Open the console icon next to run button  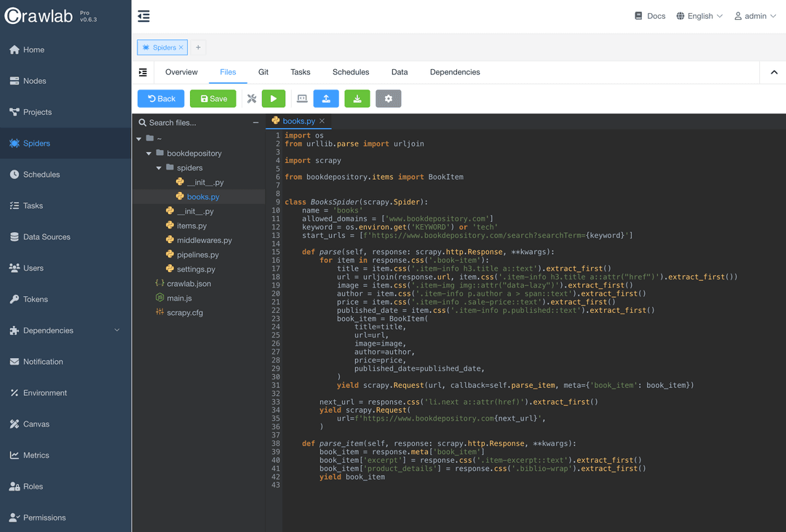click(301, 98)
